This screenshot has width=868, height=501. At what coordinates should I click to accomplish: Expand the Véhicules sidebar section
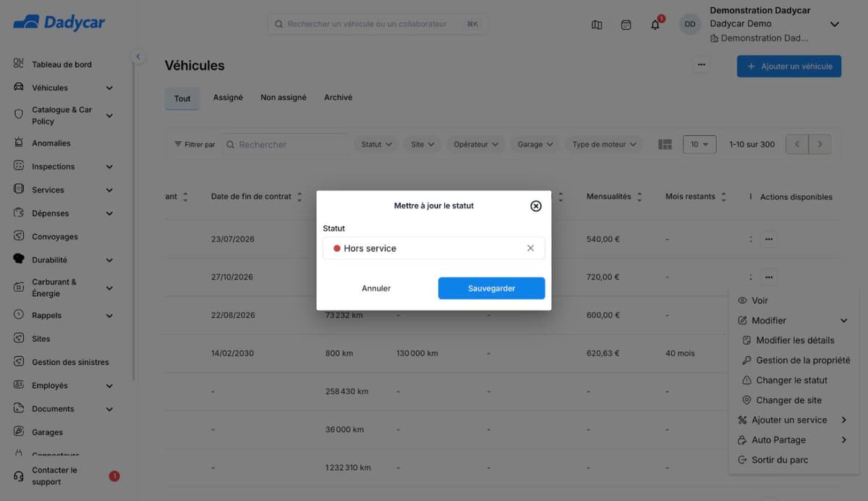coord(109,88)
